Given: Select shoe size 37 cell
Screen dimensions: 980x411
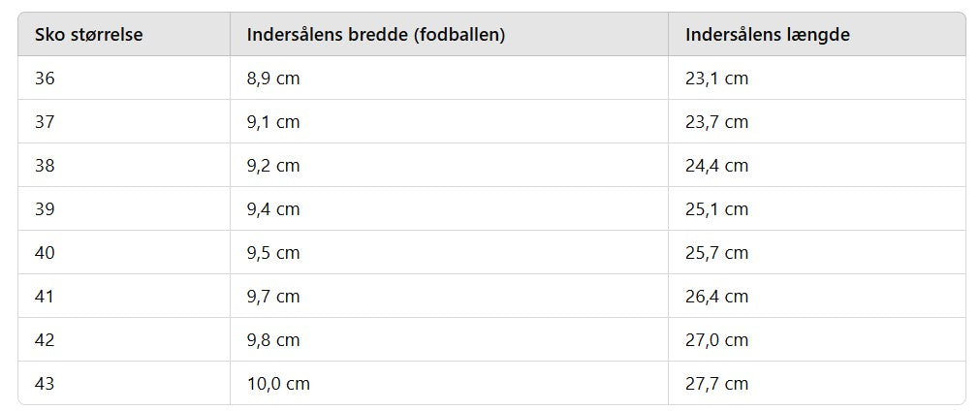Looking at the screenshot, I should (x=46, y=122).
